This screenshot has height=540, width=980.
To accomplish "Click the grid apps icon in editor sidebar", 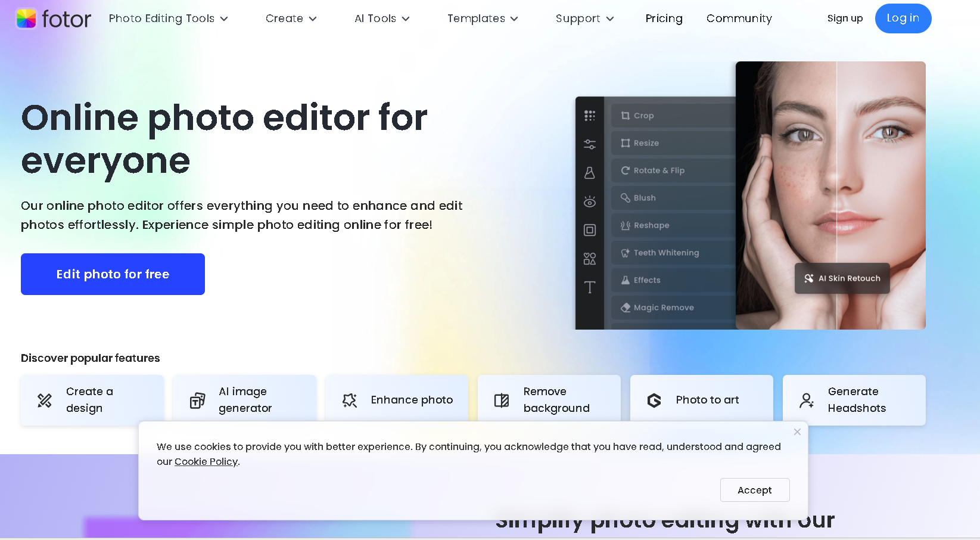I will pos(590,116).
